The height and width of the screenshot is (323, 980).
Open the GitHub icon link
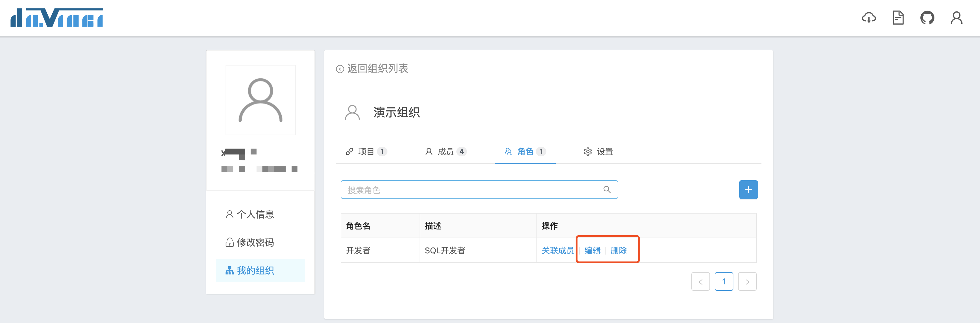tap(927, 18)
